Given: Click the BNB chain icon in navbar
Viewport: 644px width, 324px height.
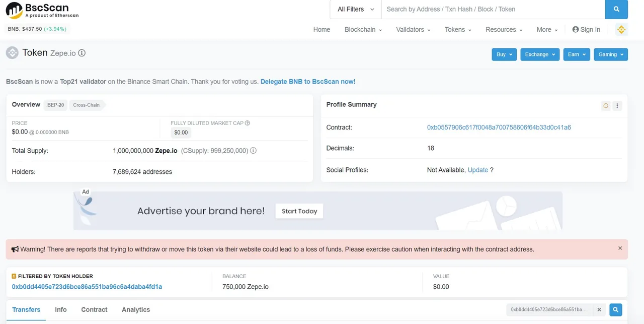Looking at the screenshot, I should (x=621, y=30).
